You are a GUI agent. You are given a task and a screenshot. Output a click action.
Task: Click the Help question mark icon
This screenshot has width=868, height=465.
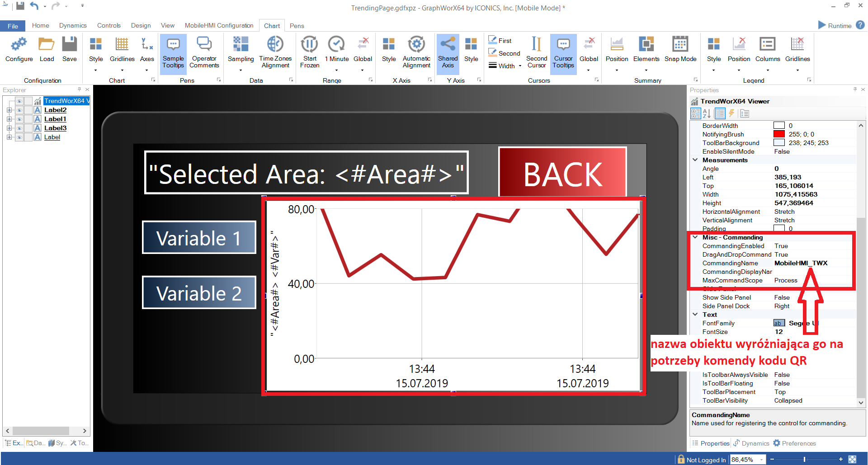[860, 25]
